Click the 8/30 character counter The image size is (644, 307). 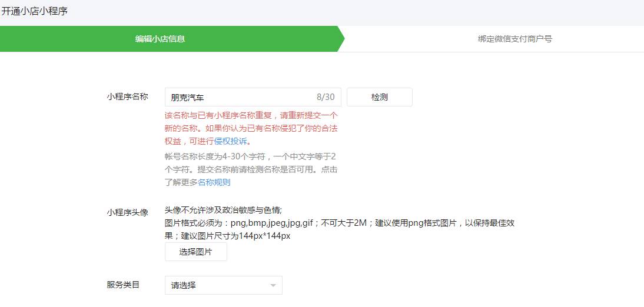click(x=325, y=98)
